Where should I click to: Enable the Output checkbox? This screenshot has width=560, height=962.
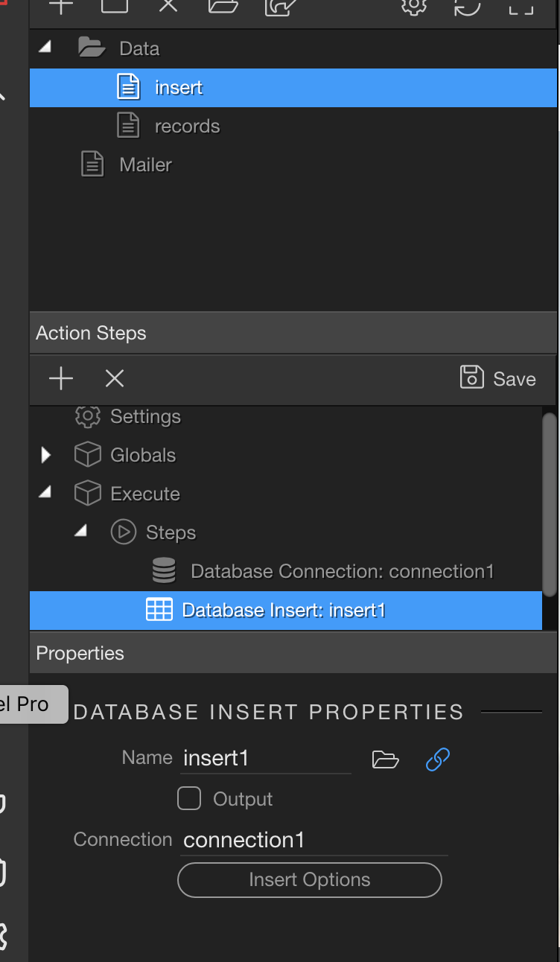[x=189, y=799]
